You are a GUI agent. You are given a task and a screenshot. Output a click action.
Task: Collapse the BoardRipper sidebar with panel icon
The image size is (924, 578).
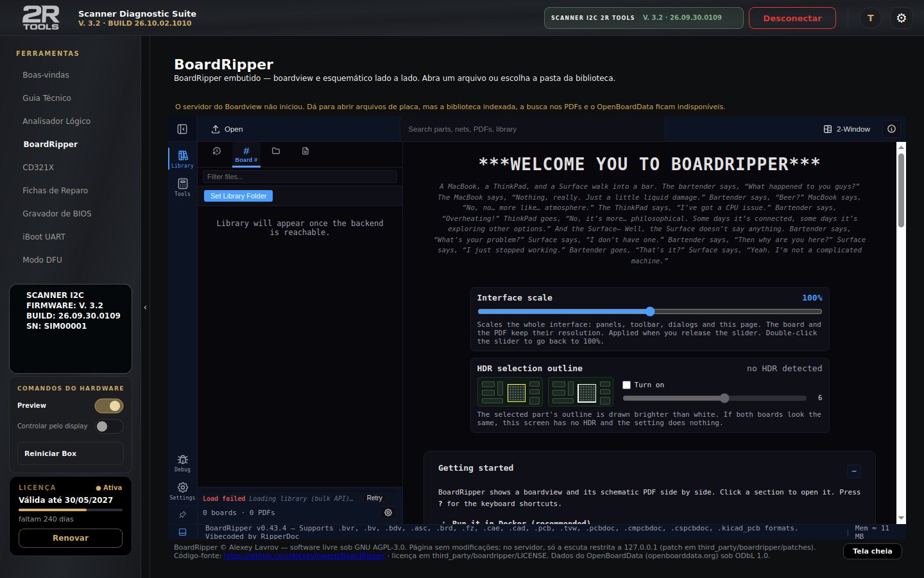click(182, 129)
